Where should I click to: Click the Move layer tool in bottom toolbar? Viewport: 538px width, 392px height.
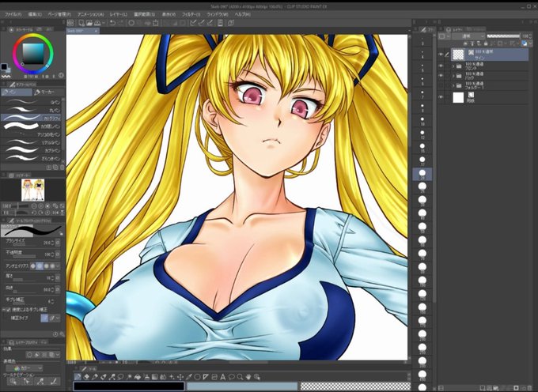180,377
